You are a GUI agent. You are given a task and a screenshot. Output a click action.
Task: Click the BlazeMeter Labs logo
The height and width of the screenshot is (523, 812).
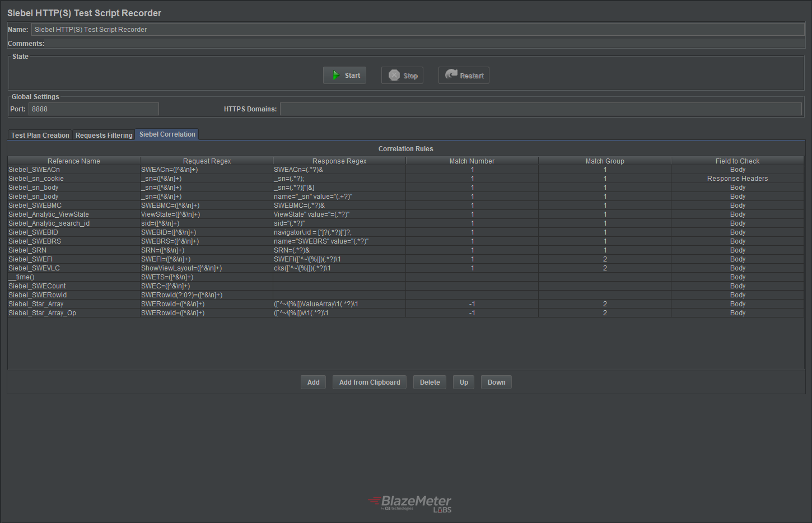pyautogui.click(x=410, y=503)
